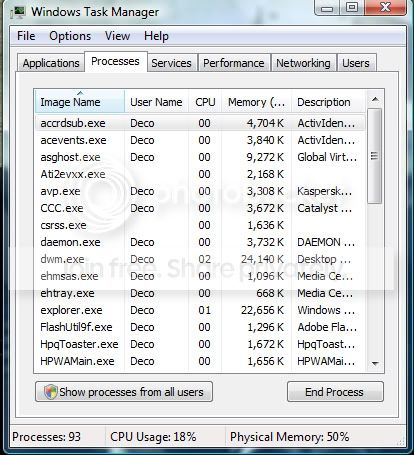The height and width of the screenshot is (455, 414).
Task: Click the Kaspersk... description cell
Action: [324, 191]
